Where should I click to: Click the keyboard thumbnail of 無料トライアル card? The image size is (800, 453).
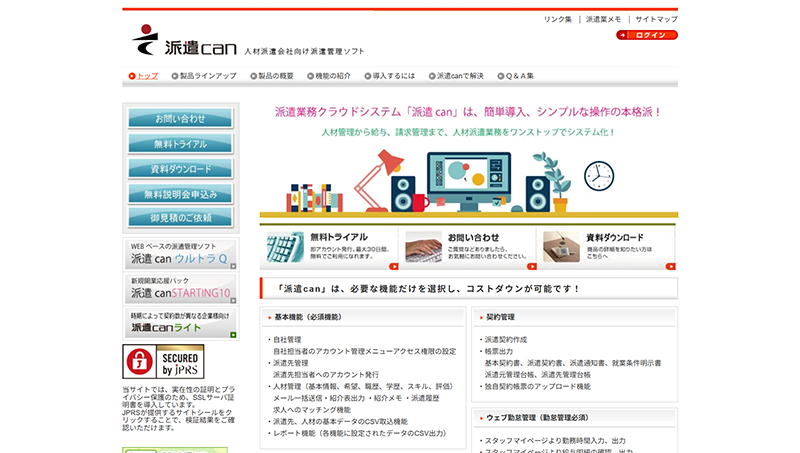tap(285, 247)
